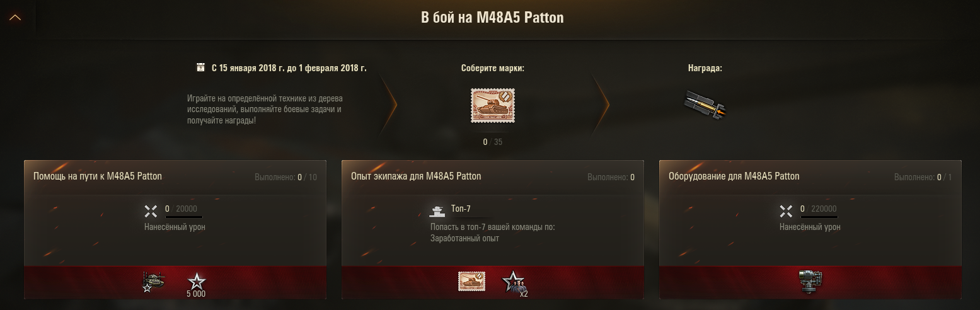The height and width of the screenshot is (310, 980).
Task: Click the tank reward icon in the Помощь на пути card
Action: [x=154, y=281]
